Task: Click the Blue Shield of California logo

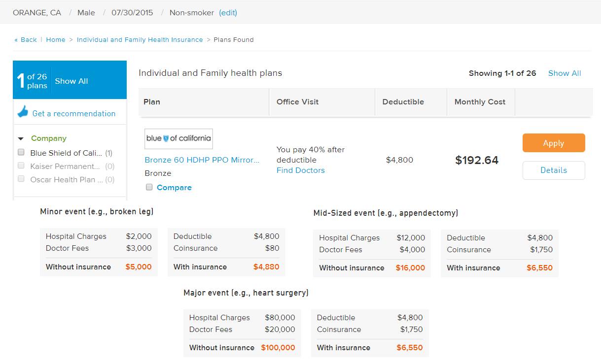Action: (x=178, y=138)
